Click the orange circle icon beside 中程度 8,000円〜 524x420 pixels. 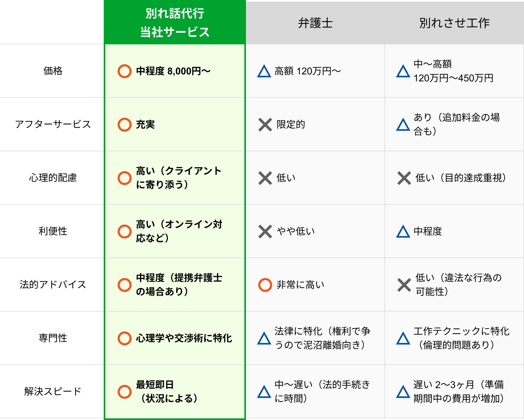click(x=125, y=71)
